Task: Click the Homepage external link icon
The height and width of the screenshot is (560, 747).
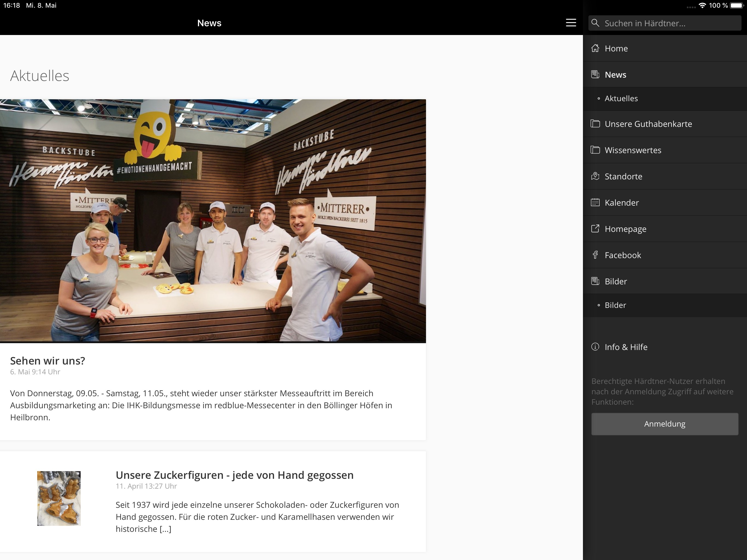Action: [x=595, y=229]
